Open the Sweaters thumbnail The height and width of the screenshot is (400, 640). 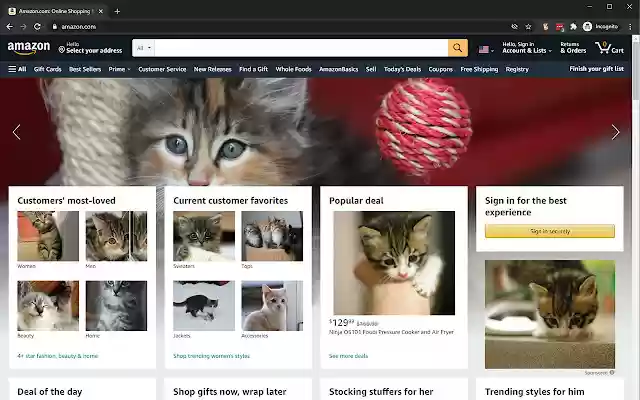coord(204,236)
